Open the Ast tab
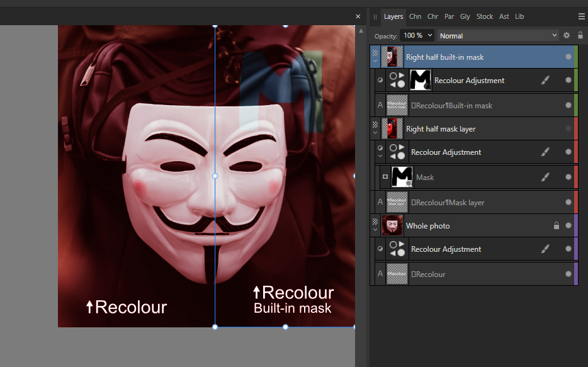The width and height of the screenshot is (588, 367). click(x=504, y=16)
